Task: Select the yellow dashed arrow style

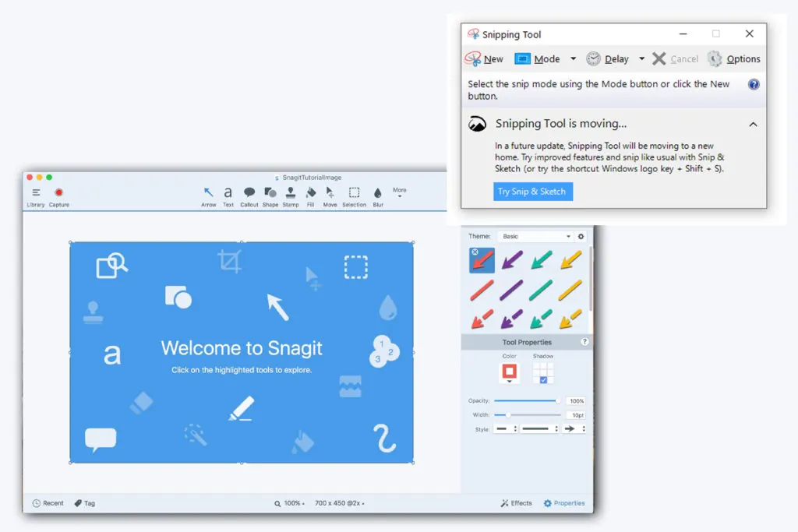Action: click(570, 319)
